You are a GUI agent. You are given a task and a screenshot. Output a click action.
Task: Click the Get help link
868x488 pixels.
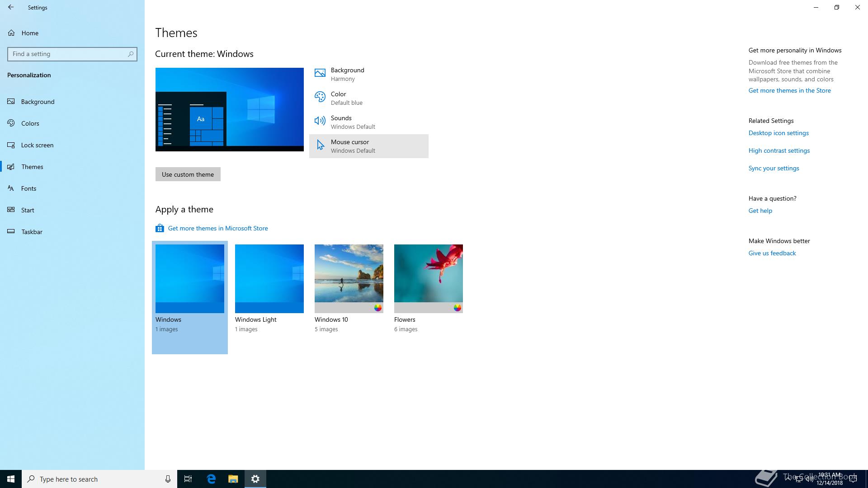click(x=760, y=211)
